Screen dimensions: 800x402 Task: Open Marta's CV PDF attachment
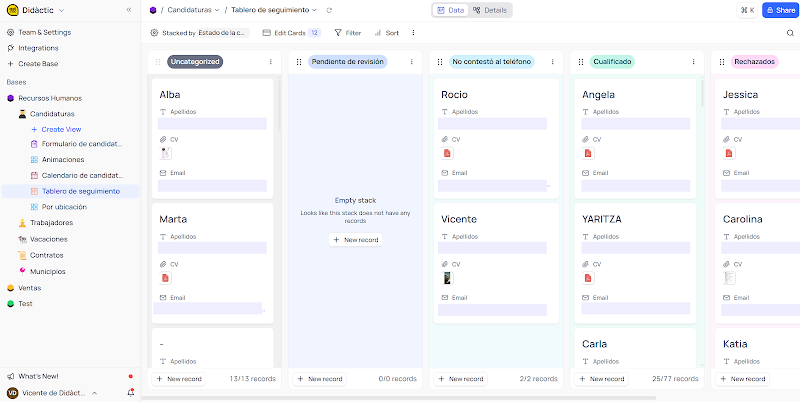click(x=165, y=278)
